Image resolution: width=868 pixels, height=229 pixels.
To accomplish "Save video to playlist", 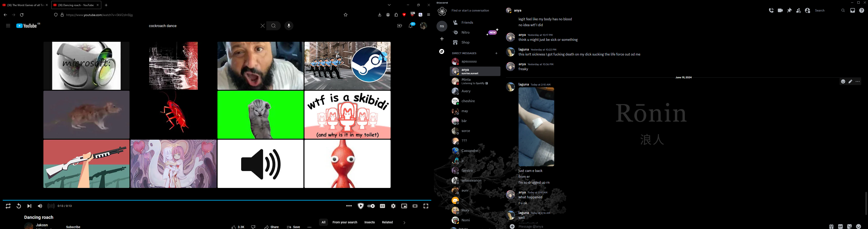I will point(293,227).
